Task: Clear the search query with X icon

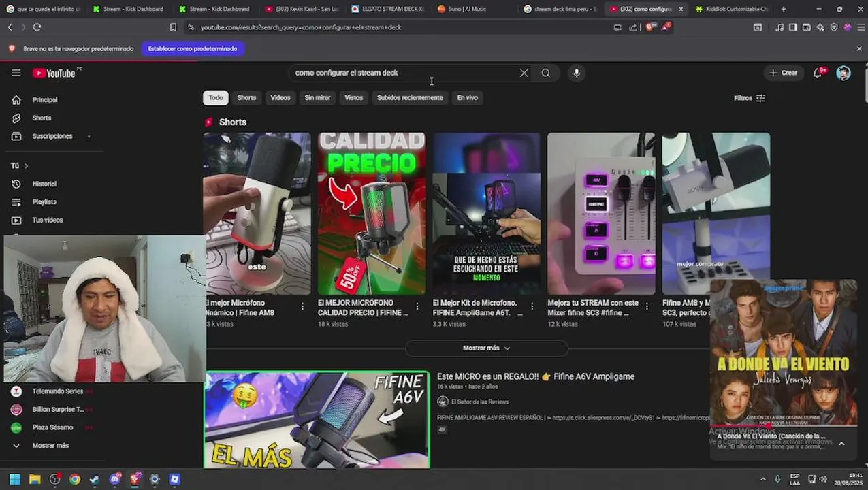Action: pos(524,73)
